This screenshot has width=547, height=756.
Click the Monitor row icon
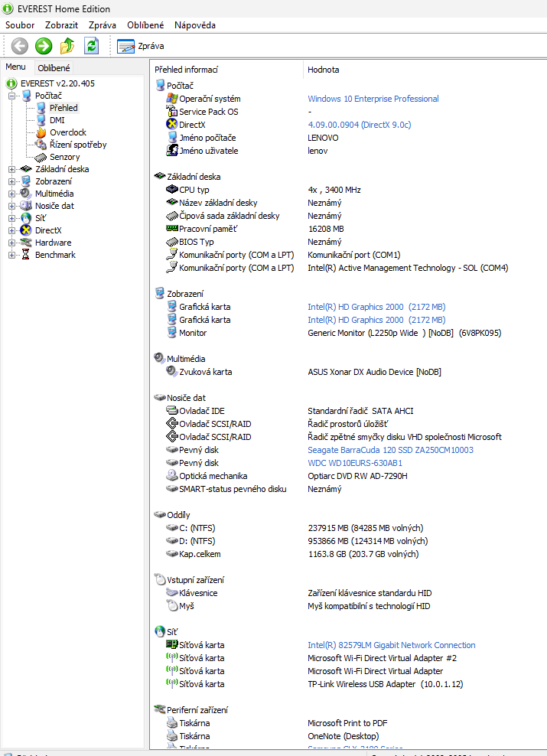[172, 332]
